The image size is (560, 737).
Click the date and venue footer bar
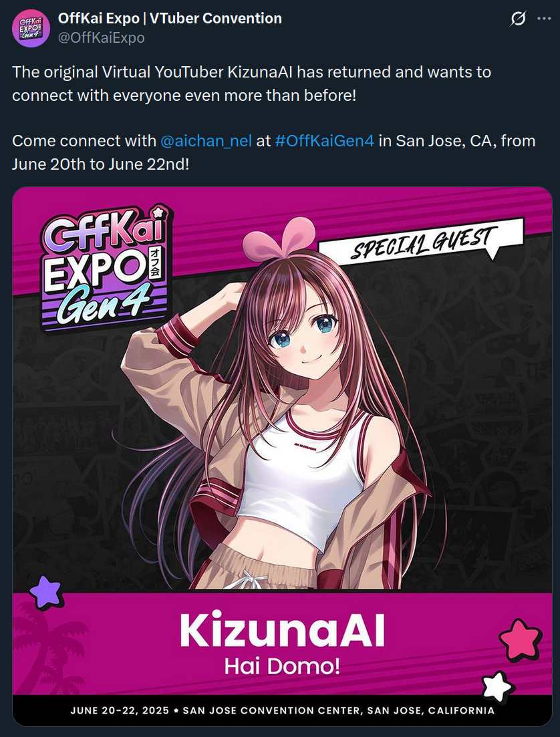[282, 710]
